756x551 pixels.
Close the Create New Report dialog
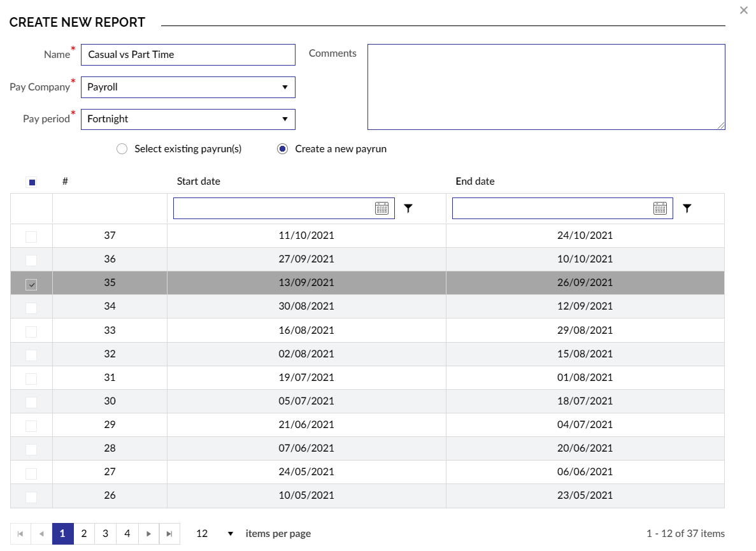743,10
